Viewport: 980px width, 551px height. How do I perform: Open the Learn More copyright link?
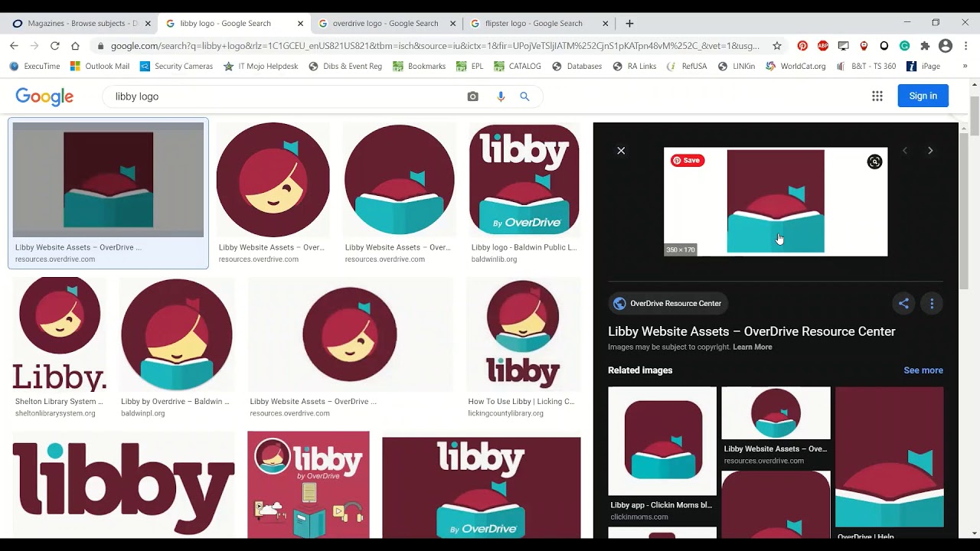pyautogui.click(x=753, y=347)
